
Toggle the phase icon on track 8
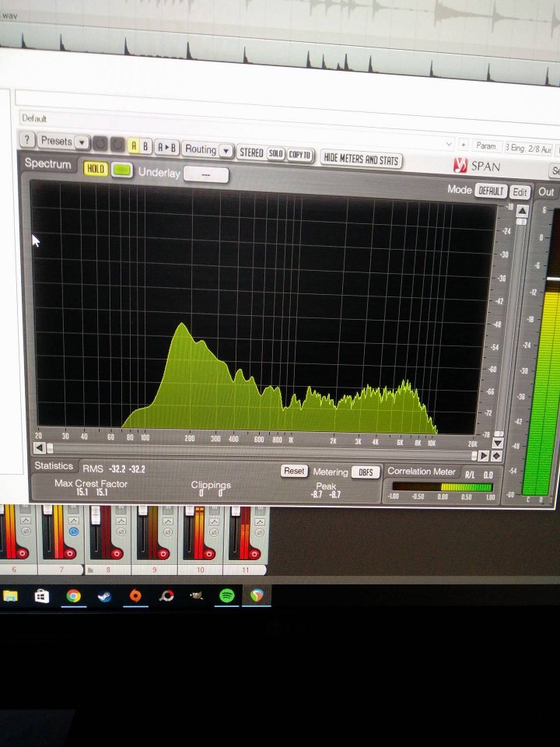121,531
